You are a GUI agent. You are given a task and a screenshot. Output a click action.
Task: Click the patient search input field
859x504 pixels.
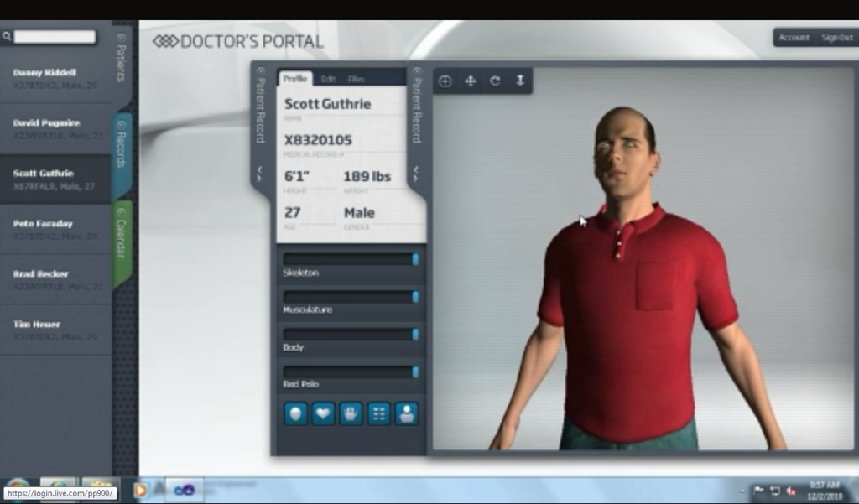pyautogui.click(x=55, y=37)
